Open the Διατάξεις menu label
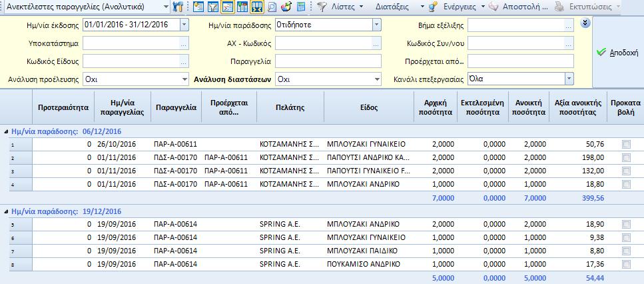 (392, 7)
